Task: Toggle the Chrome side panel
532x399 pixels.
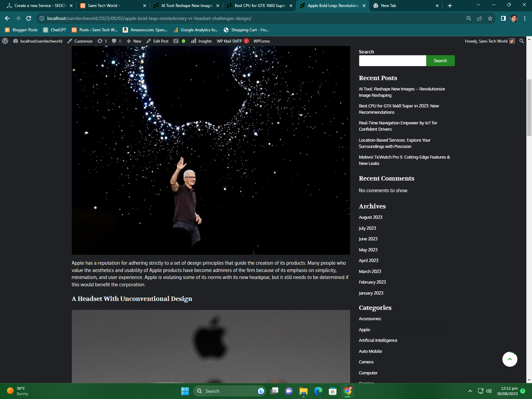Action: pyautogui.click(x=503, y=18)
